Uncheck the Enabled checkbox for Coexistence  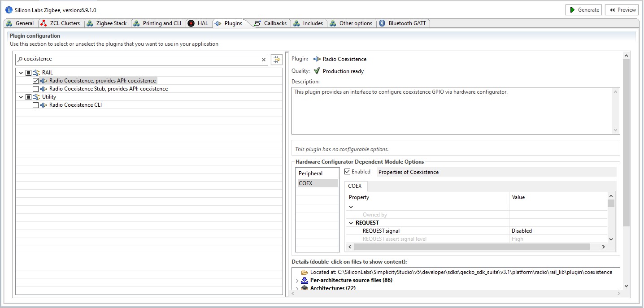click(x=348, y=172)
